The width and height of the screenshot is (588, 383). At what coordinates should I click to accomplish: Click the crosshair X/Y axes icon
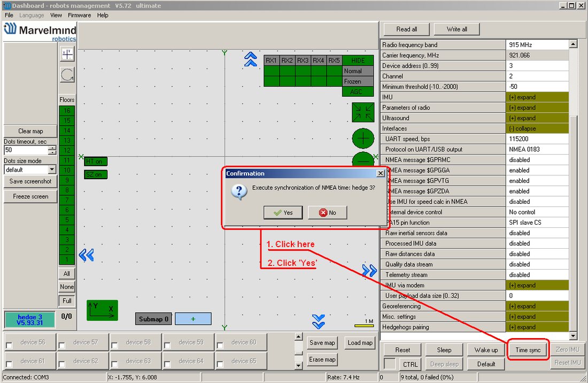(x=67, y=54)
